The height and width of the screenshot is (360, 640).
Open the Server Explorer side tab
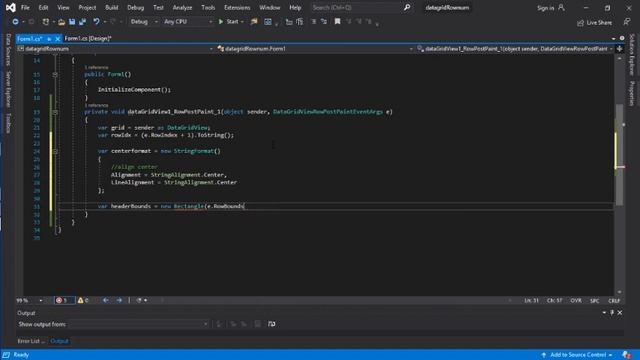point(8,89)
